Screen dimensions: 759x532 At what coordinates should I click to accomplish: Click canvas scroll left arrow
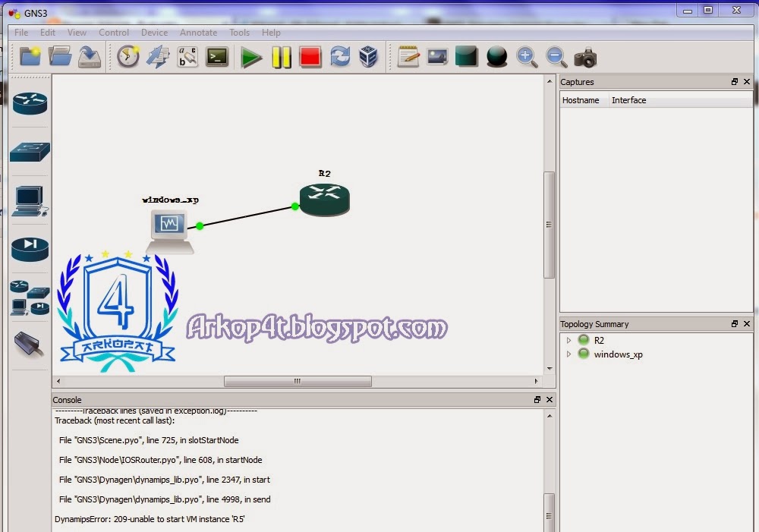tap(58, 382)
